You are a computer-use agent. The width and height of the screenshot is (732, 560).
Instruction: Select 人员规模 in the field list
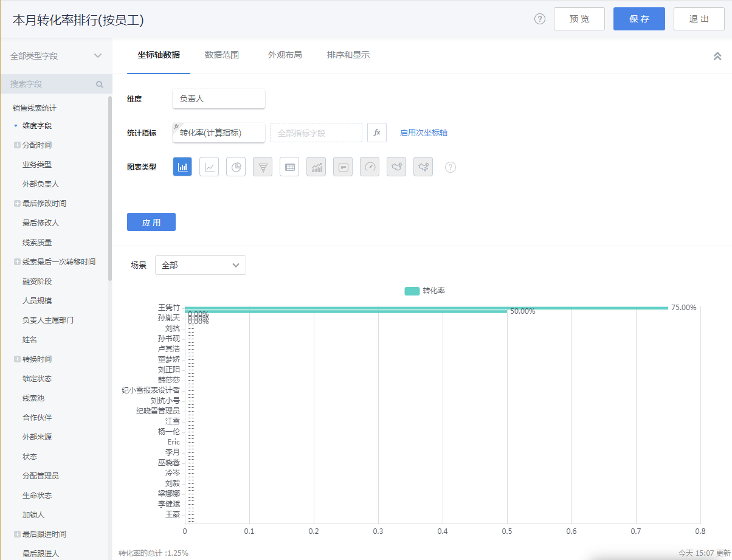pos(37,300)
